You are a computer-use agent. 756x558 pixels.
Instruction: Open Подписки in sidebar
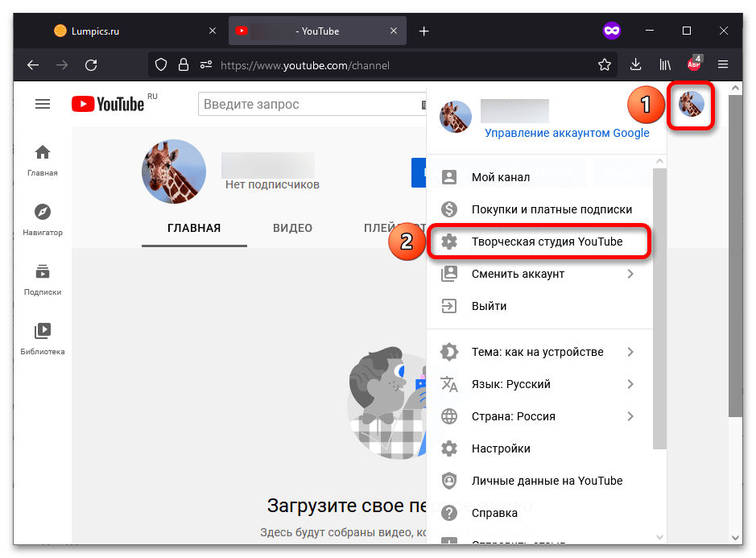click(43, 279)
